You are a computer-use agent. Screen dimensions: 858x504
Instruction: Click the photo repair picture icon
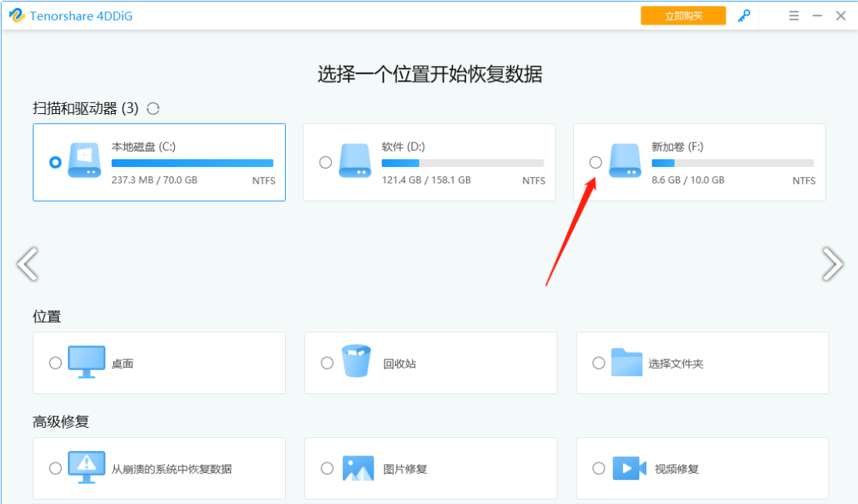(x=358, y=469)
